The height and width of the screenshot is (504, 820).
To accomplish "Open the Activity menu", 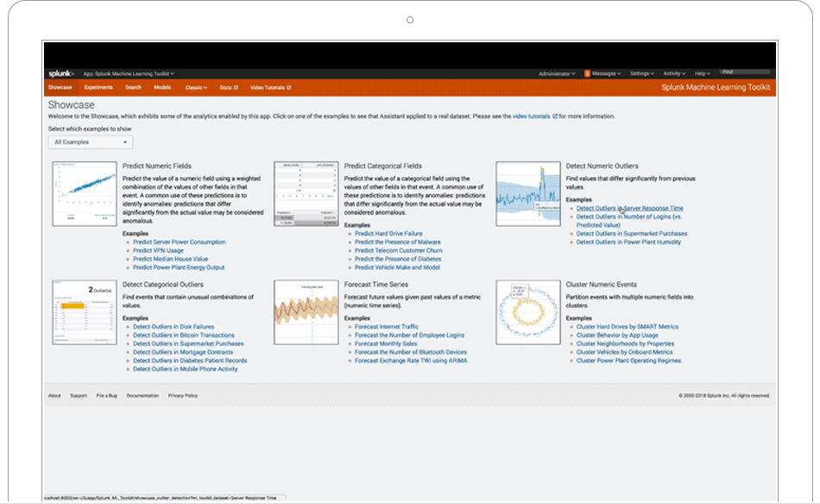I will click(x=674, y=73).
